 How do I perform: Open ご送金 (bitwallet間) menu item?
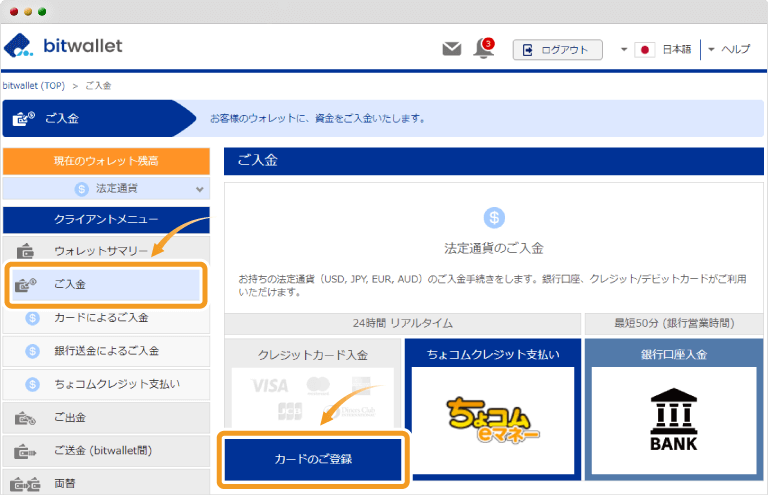[106, 451]
